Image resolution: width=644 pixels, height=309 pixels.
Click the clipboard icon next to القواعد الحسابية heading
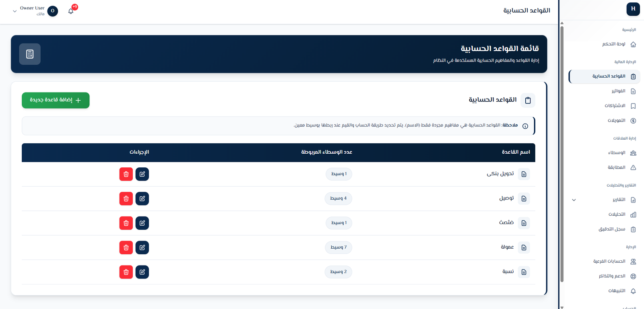pos(528,100)
